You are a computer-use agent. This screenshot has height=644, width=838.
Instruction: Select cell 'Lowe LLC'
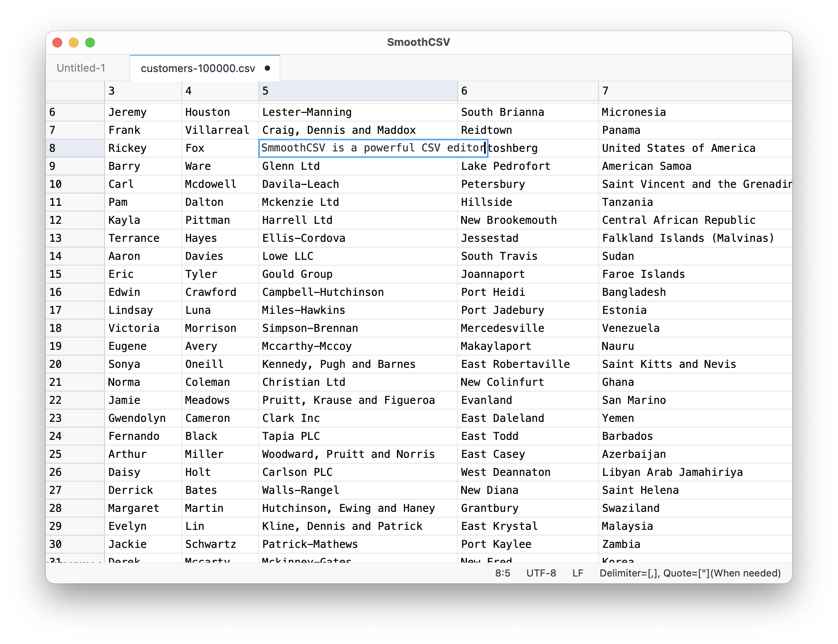[x=358, y=256]
